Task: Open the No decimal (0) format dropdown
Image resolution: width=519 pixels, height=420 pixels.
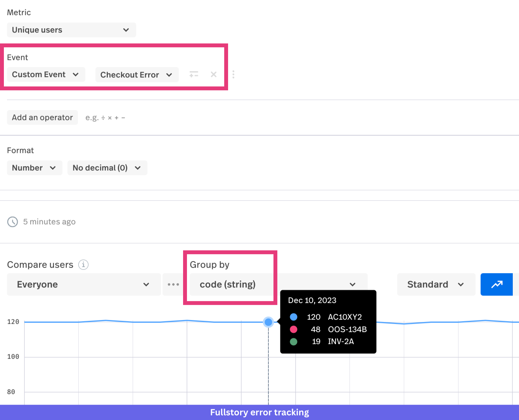Action: pyautogui.click(x=107, y=167)
